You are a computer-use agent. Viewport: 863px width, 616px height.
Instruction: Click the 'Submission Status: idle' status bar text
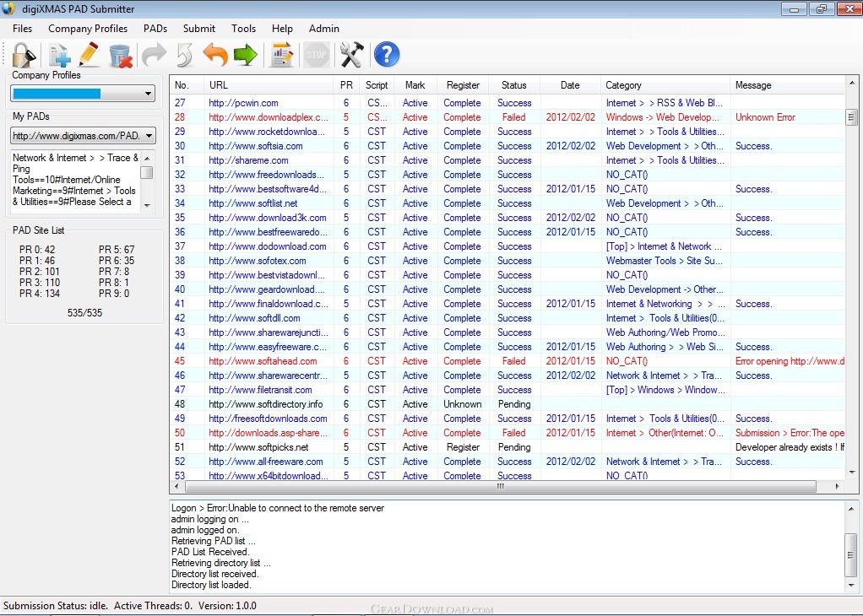coord(56,606)
